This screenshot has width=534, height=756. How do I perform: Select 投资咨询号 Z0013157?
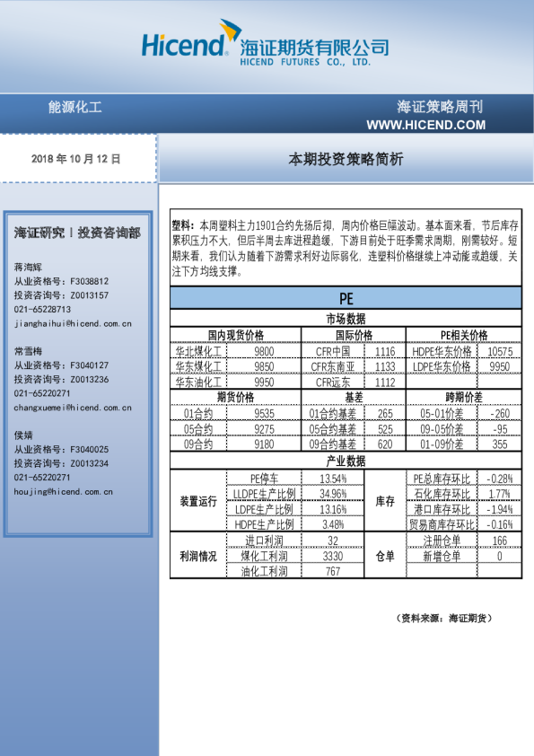(x=61, y=295)
